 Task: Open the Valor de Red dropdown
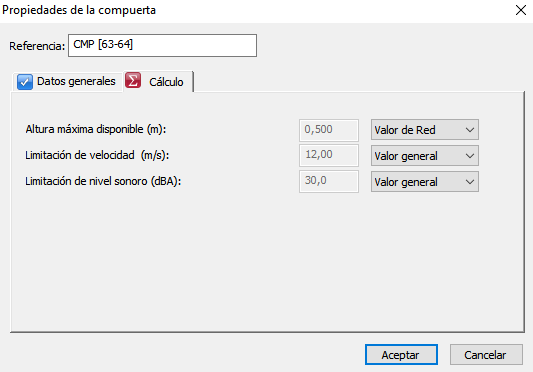click(x=425, y=130)
